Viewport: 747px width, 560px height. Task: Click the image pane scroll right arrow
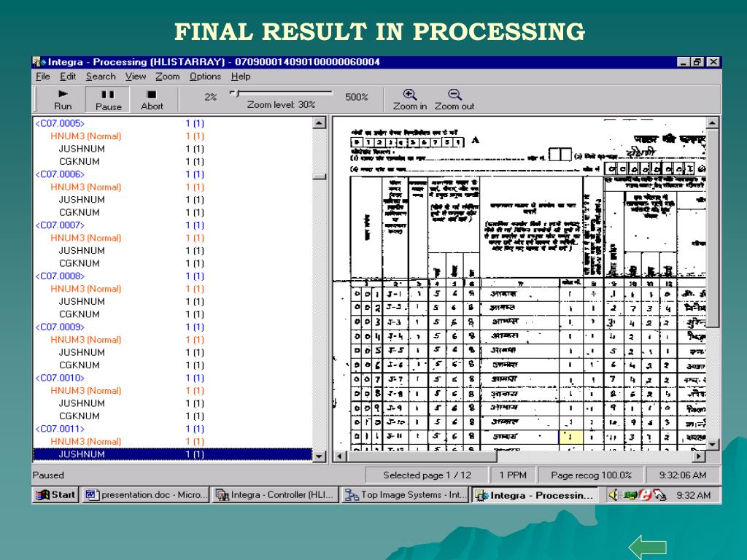coord(699,456)
